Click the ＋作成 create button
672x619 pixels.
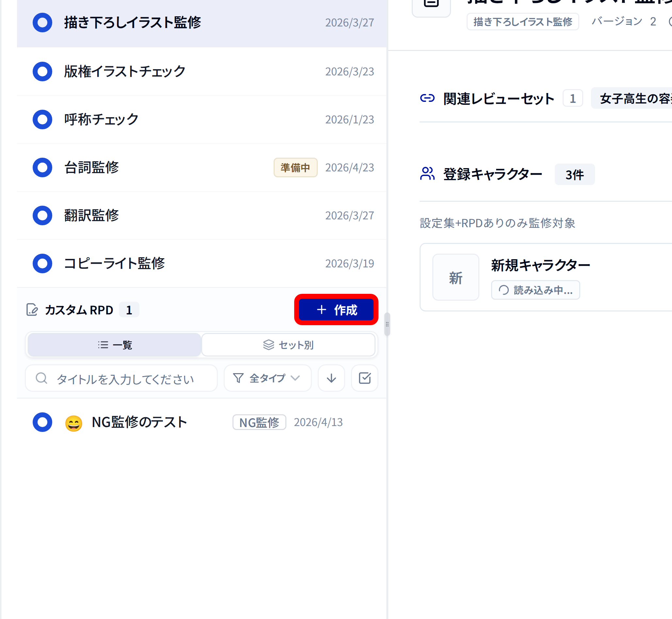336,310
